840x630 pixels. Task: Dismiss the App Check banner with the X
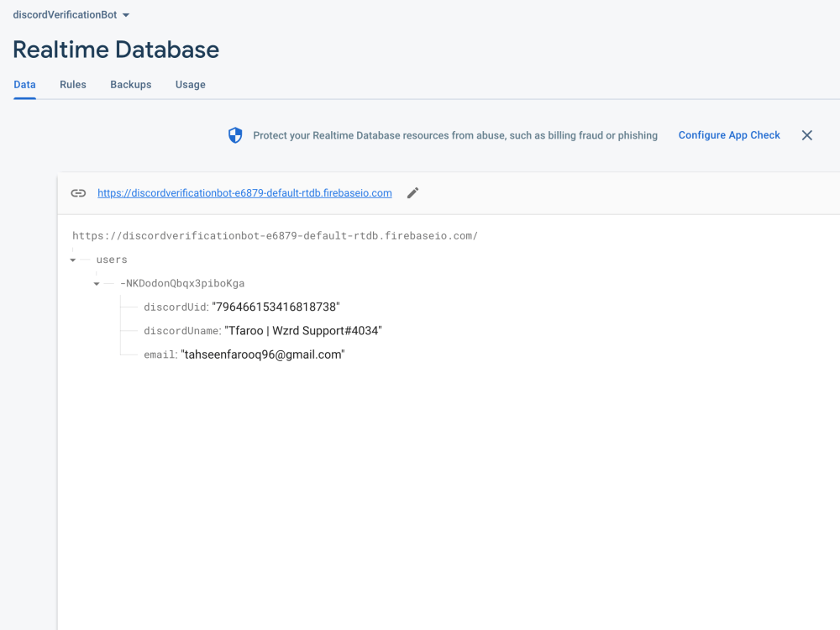pyautogui.click(x=806, y=134)
